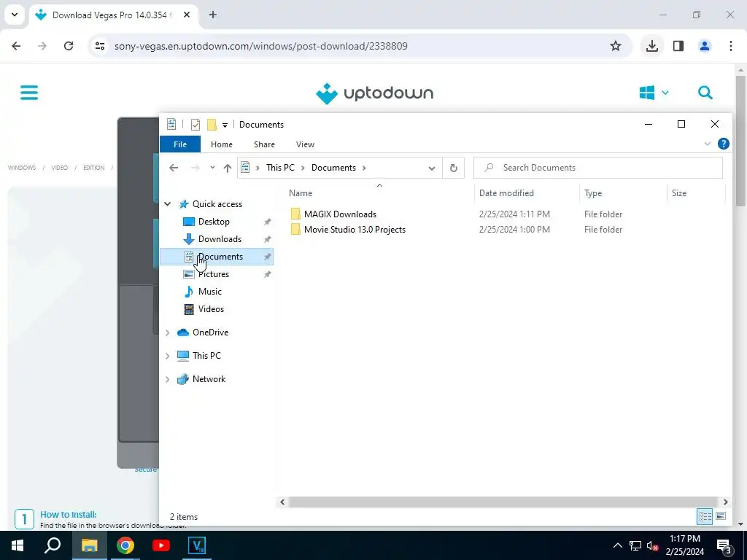Open Music in Quick access

click(209, 292)
